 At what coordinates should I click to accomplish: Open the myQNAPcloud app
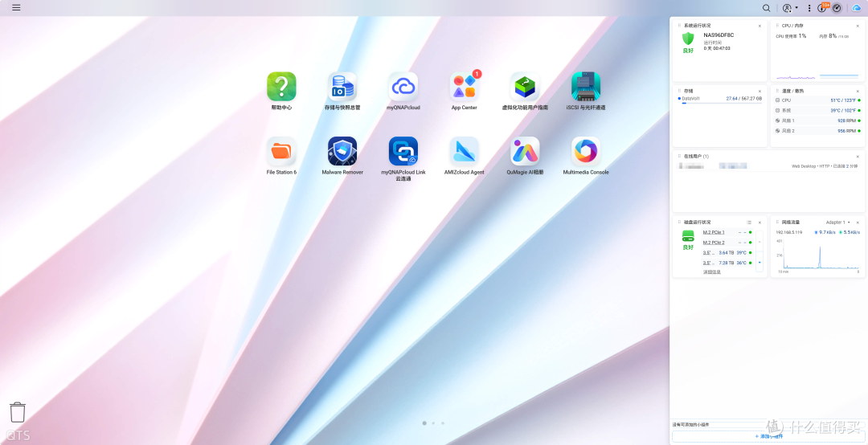[x=403, y=92]
